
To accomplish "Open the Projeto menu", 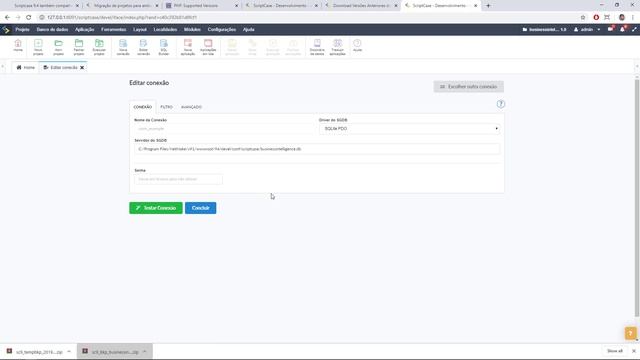I will 22,29.
